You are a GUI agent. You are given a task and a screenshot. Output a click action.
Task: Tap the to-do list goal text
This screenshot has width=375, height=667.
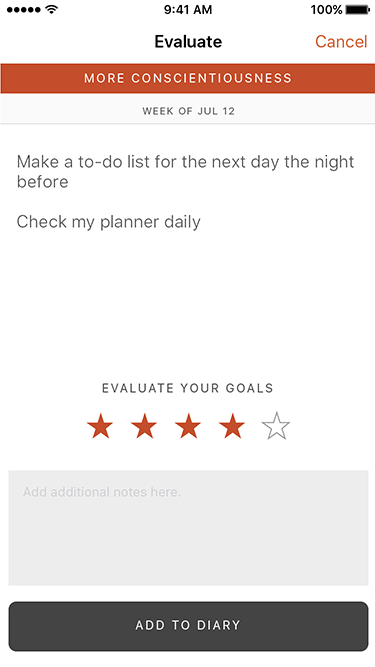click(x=185, y=171)
